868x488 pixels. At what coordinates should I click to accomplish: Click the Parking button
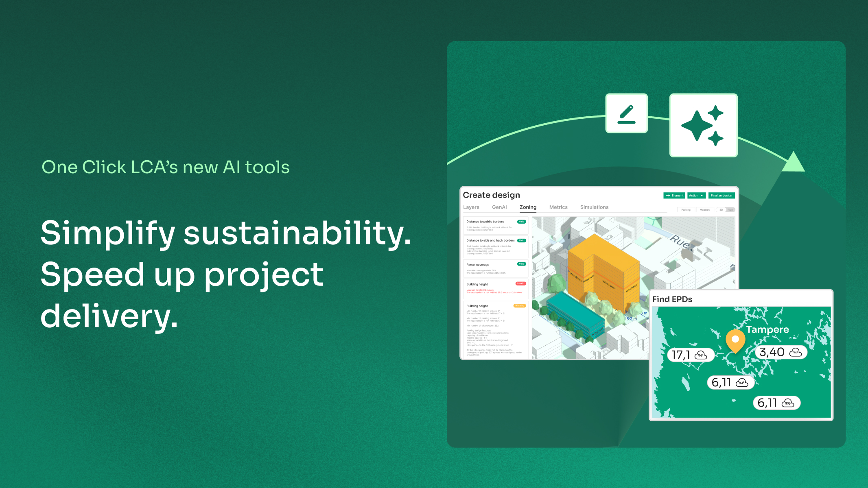coord(686,210)
